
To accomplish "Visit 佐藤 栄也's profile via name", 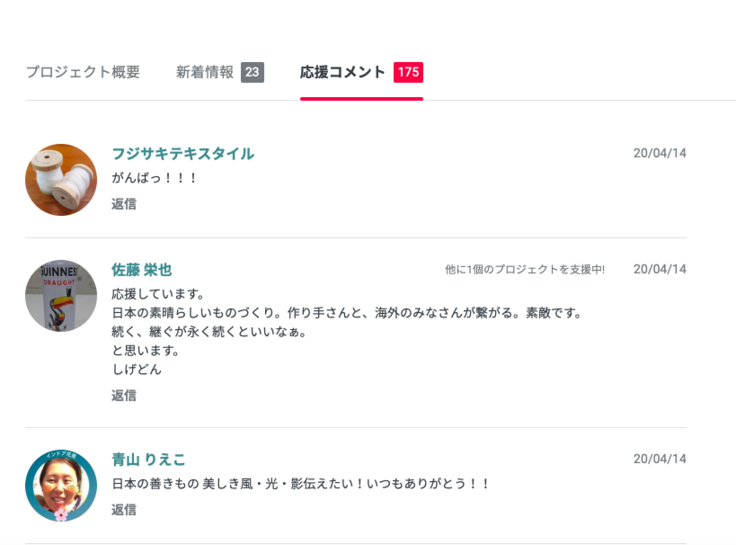I will (142, 270).
